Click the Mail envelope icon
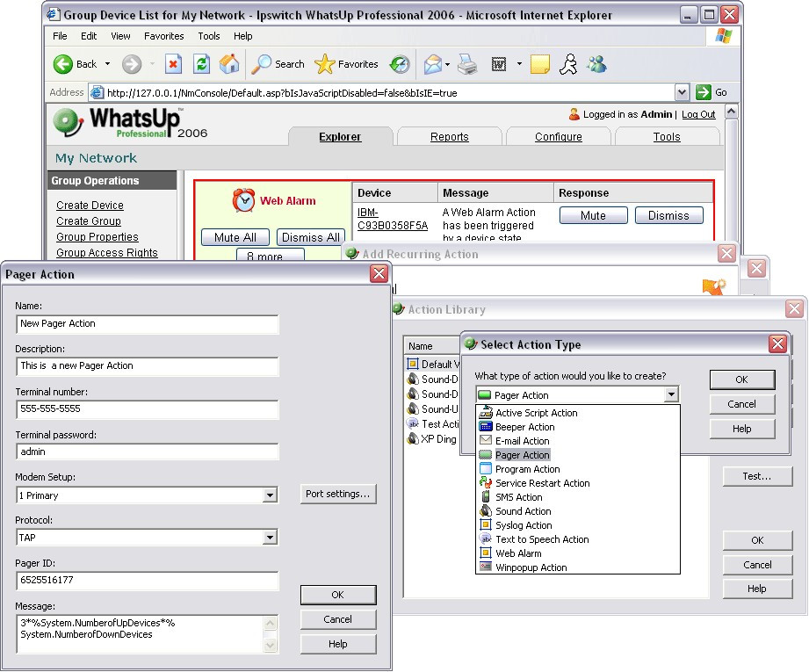This screenshot has width=809, height=672. click(433, 64)
